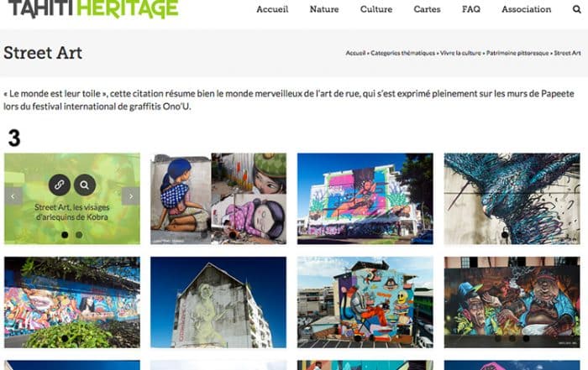The height and width of the screenshot is (370, 588).
Task: Open the Nature menu
Action: (x=324, y=9)
